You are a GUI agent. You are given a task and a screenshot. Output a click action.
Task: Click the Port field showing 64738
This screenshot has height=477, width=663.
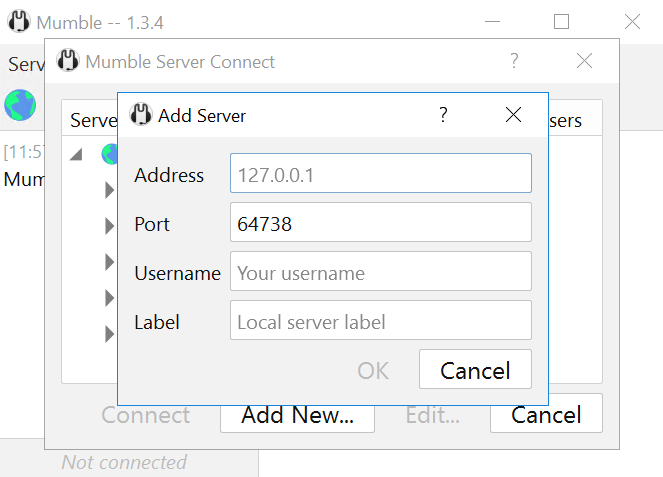pos(381,222)
